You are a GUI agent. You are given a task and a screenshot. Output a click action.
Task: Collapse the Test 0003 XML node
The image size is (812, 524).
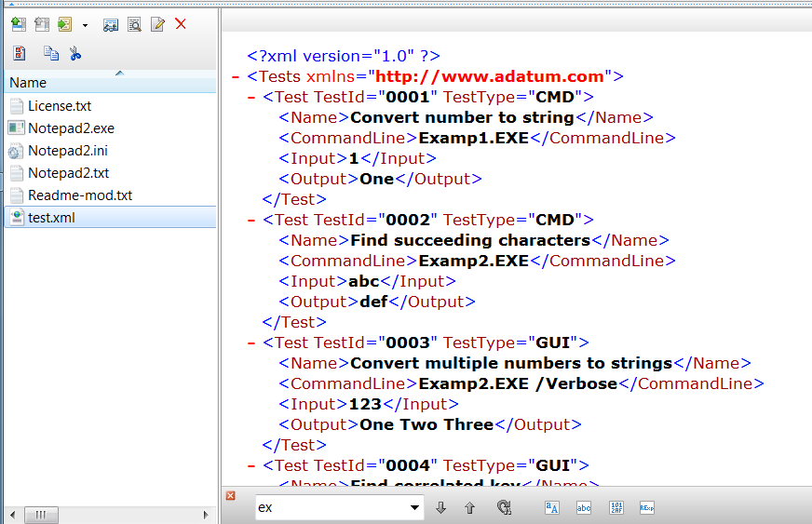pos(251,343)
